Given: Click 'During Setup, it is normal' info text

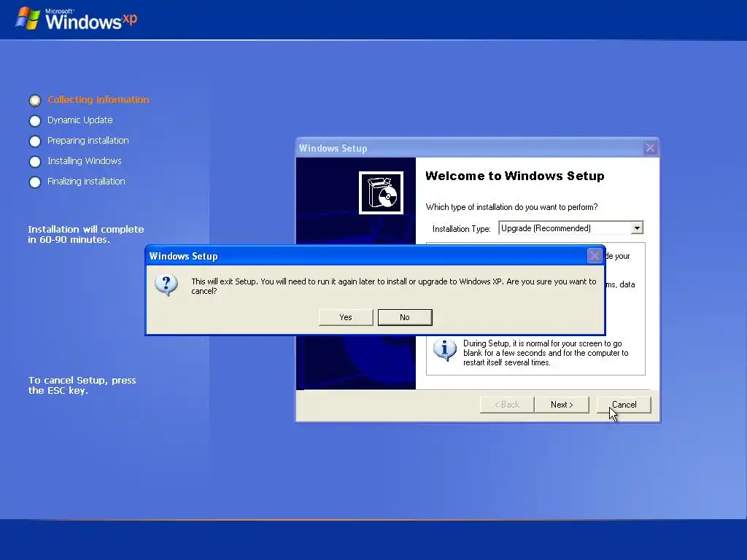Looking at the screenshot, I should [x=546, y=353].
